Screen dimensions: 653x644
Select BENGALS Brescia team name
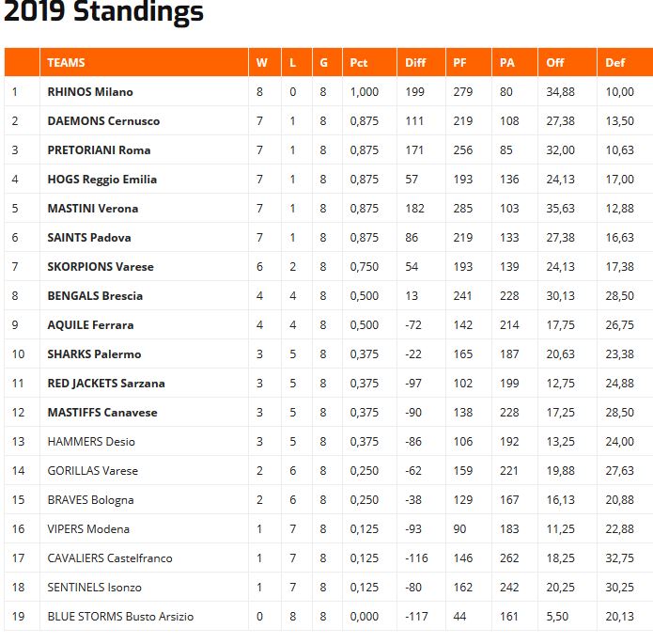[95, 296]
